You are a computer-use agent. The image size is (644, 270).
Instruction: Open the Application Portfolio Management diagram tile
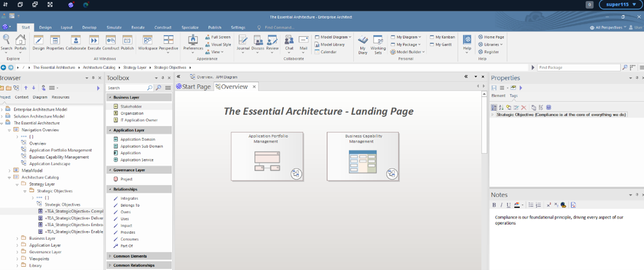267,157
